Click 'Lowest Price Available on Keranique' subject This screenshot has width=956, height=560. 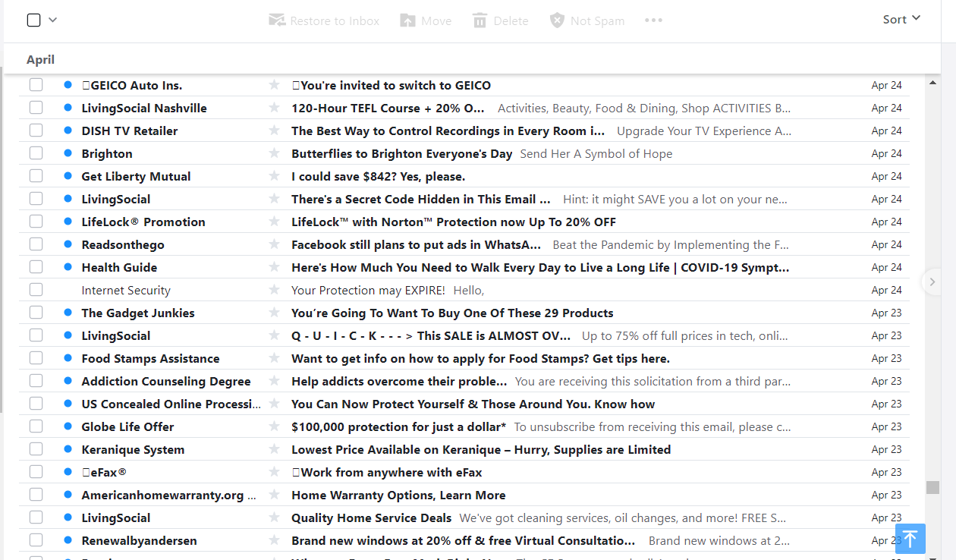pyautogui.click(x=481, y=449)
